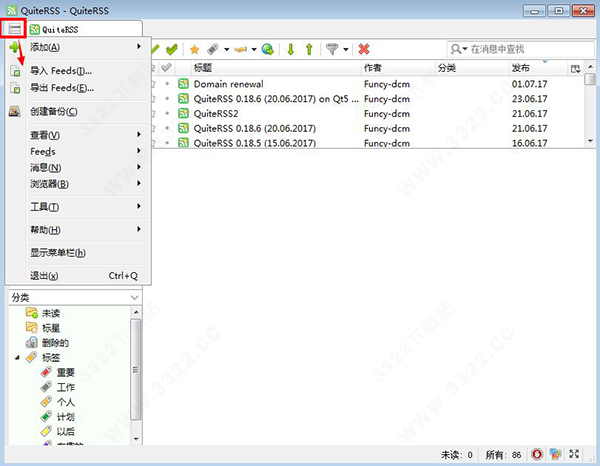This screenshot has height=466, width=600.
Task: Click the gray label tag toolbar icon
Action: point(213,49)
